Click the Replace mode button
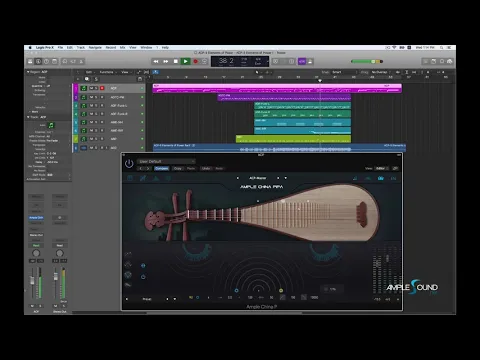This screenshot has height=360, width=480. (276, 61)
